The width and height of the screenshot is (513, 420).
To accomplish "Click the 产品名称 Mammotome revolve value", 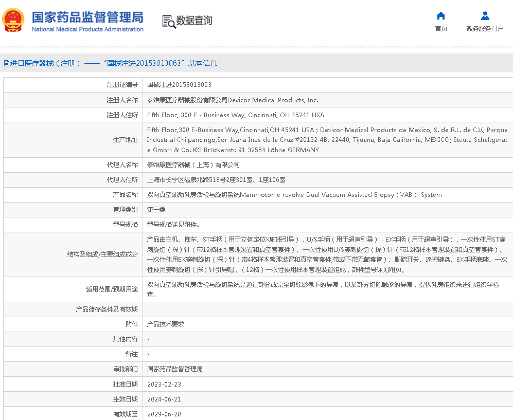I will pos(294,195).
